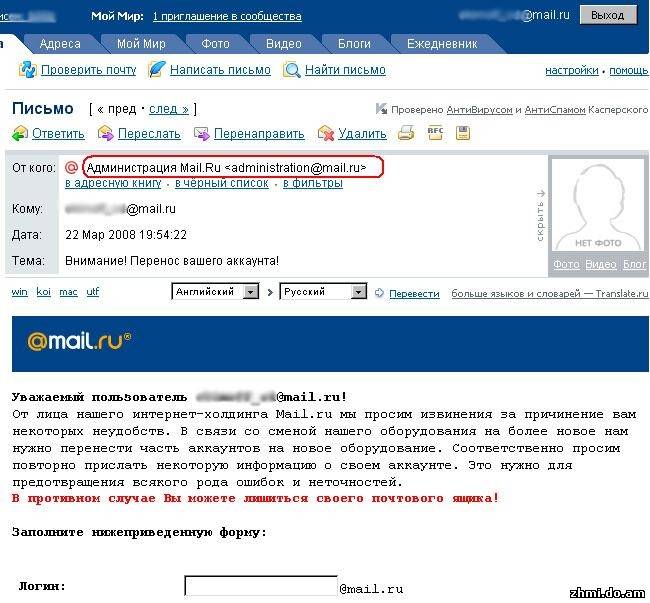Image resolution: width=650 pixels, height=603 pixels.
Task: Click the АнтиВирусом link
Action: click(x=479, y=110)
